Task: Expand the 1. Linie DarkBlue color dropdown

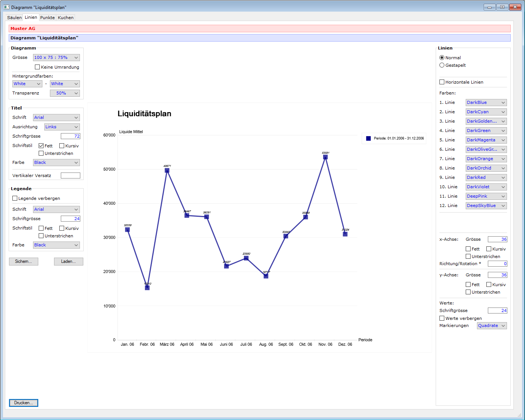Action: tap(486, 102)
